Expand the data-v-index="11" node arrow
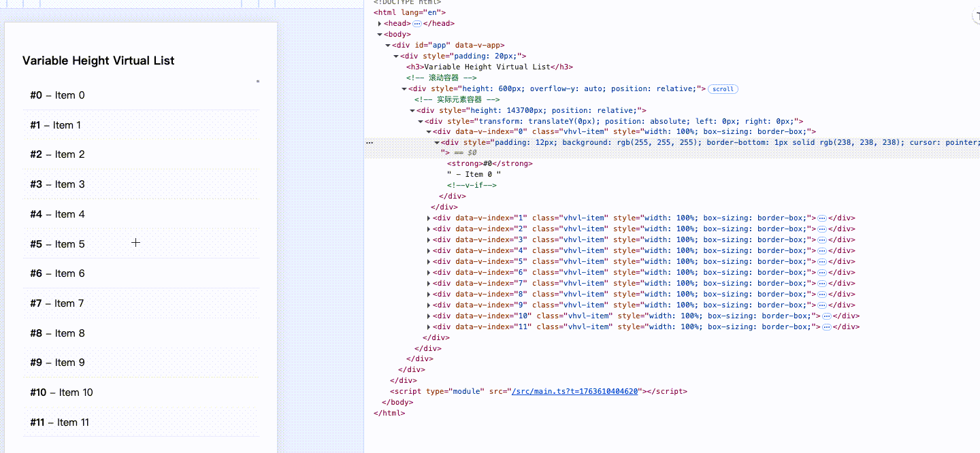The width and height of the screenshot is (980, 453). point(429,327)
